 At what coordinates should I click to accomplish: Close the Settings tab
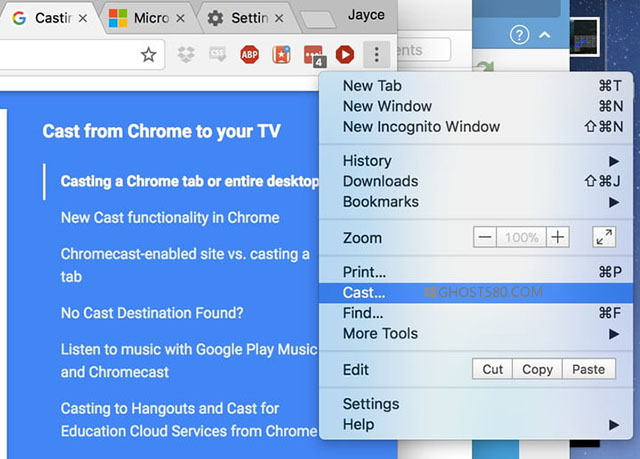[279, 18]
